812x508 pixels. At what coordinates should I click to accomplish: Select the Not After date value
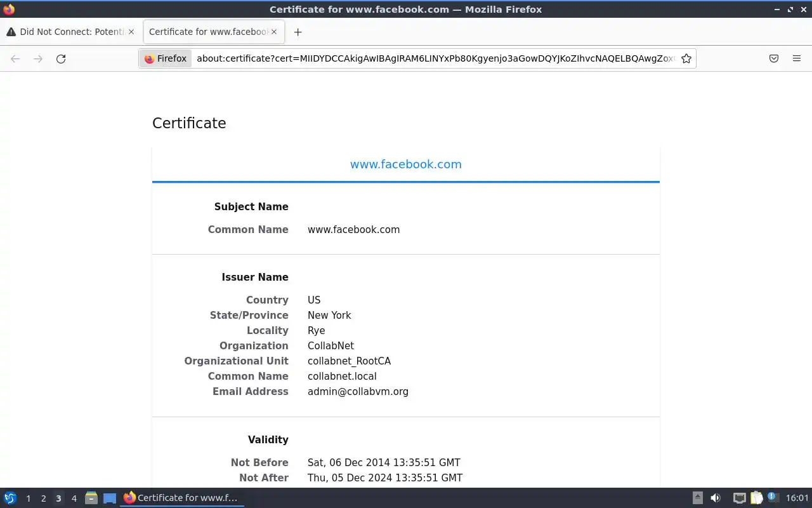385,478
